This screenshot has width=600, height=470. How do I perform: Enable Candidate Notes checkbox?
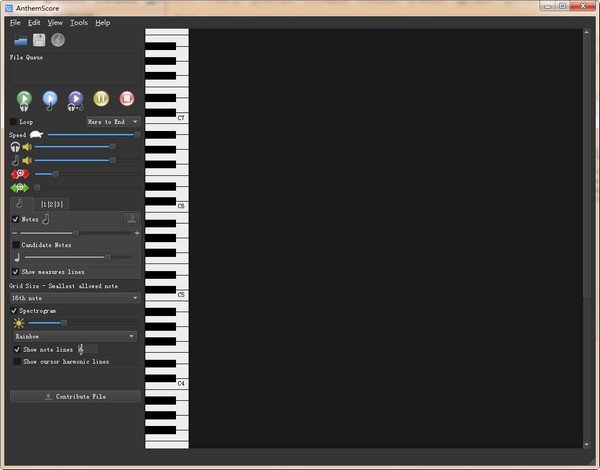point(16,245)
